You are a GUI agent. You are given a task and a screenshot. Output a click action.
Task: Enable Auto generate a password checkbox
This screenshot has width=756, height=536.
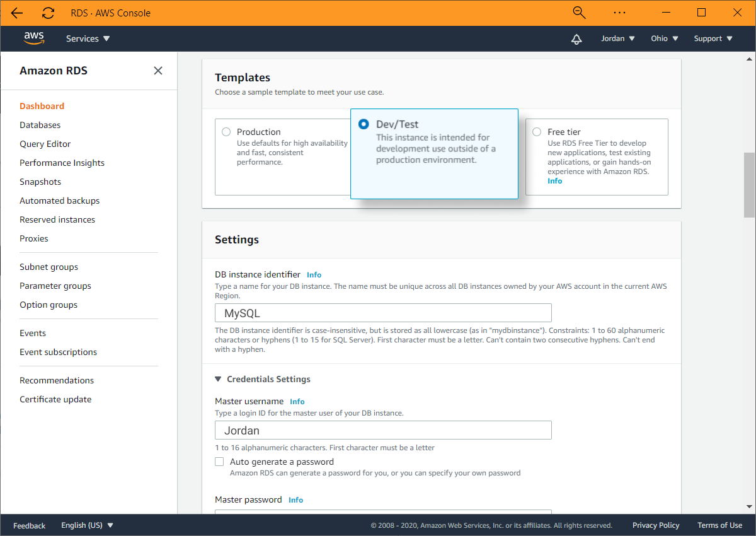click(219, 462)
